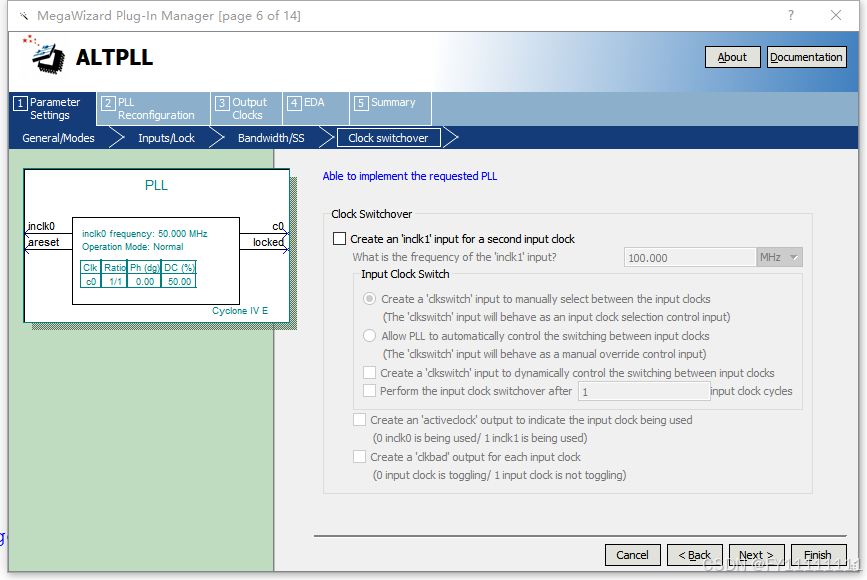This screenshot has height=580, width=867.
Task: Click the ALTPLL chip logo icon
Action: [44, 55]
